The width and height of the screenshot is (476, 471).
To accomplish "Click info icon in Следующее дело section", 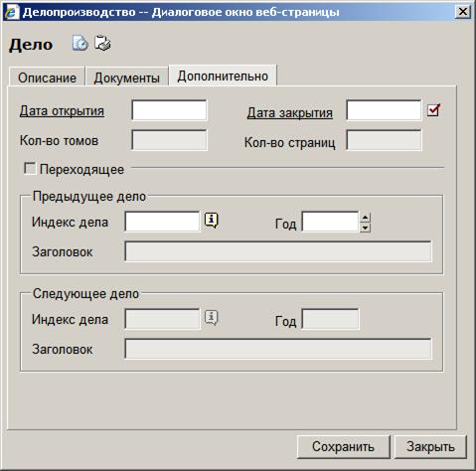I will point(212,318).
